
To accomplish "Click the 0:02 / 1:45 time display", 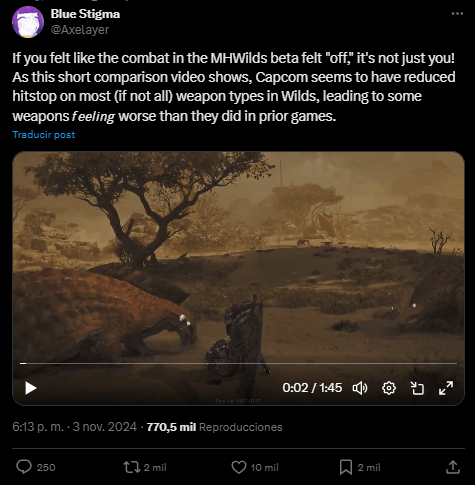I will pyautogui.click(x=312, y=388).
